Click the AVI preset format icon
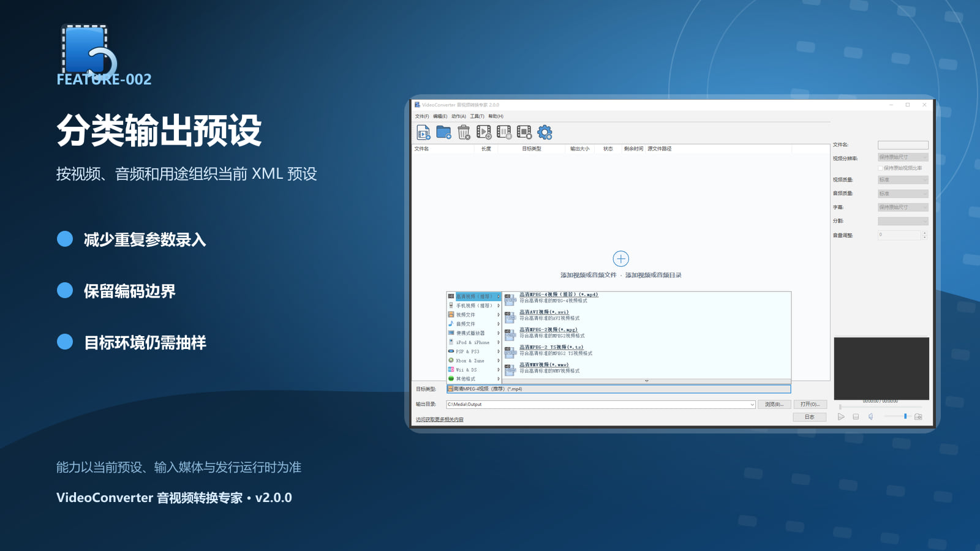Viewport: 980px width, 551px height. pos(510,317)
